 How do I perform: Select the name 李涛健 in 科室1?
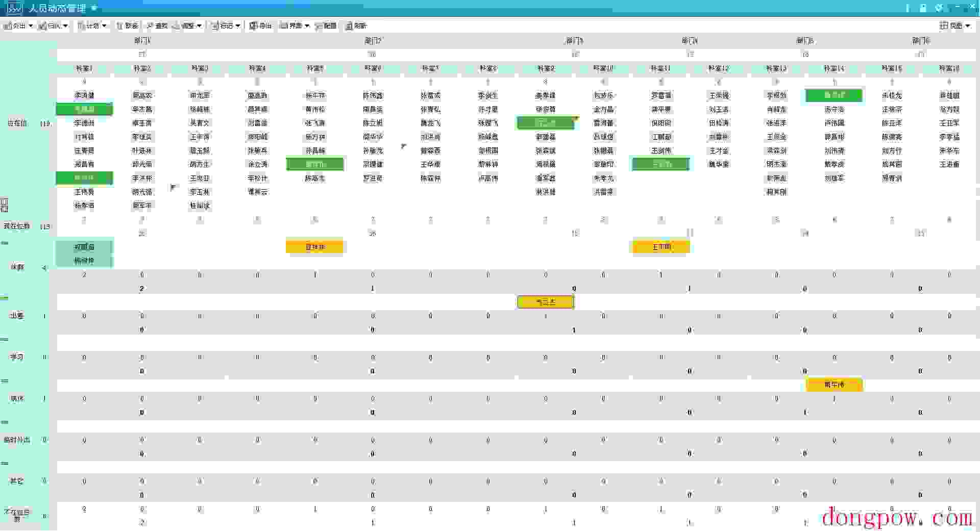pyautogui.click(x=85, y=95)
